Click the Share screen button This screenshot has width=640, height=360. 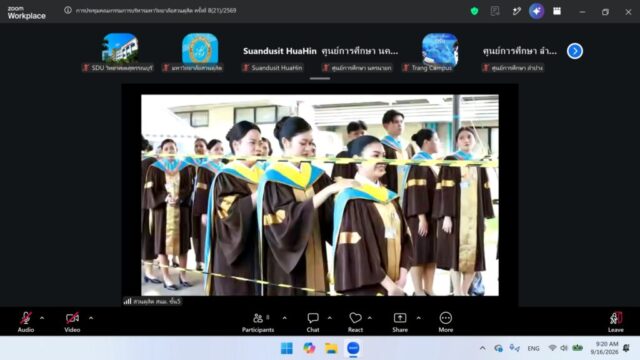400,322
